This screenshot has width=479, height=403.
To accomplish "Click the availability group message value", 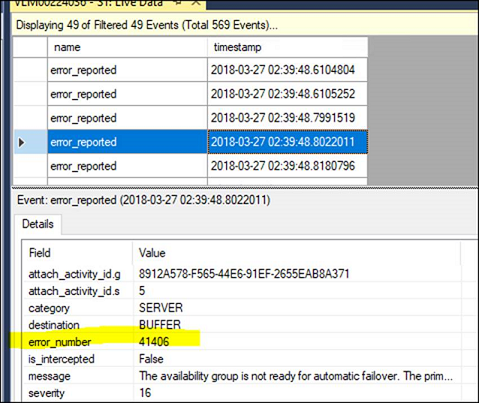I will tap(296, 376).
